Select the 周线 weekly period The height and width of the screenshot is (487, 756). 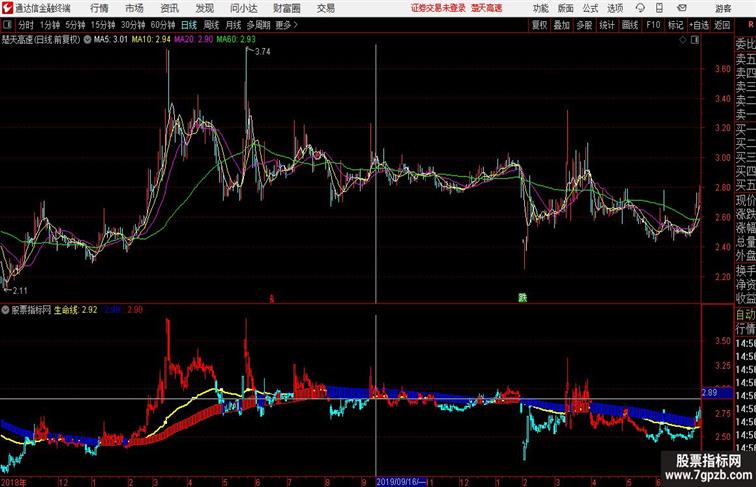pyautogui.click(x=211, y=25)
